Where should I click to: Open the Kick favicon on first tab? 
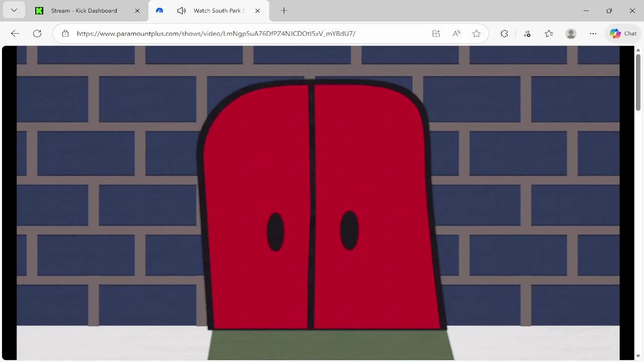click(x=39, y=11)
